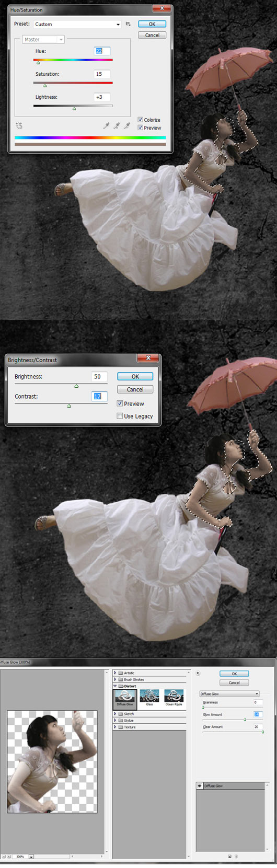Click the Lightness slider handle

coord(74,109)
